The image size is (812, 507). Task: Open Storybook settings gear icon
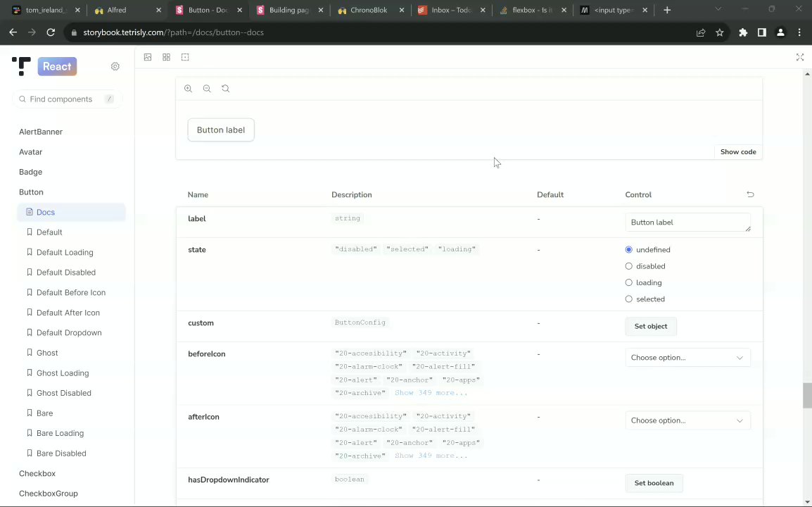click(x=115, y=66)
